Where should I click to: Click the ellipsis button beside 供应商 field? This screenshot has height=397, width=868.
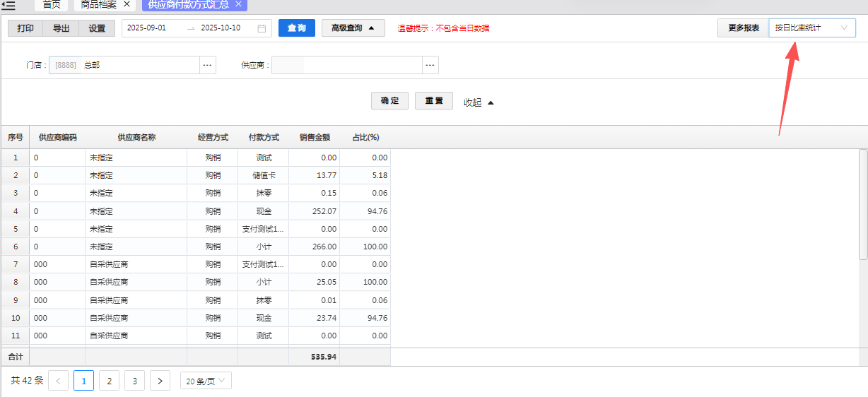[x=430, y=65]
